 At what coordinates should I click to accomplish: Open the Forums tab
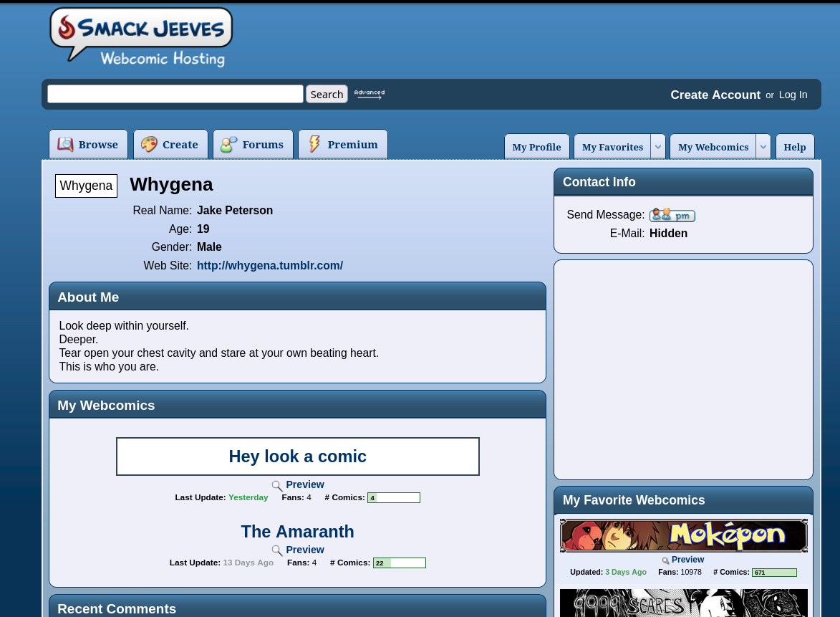pos(253,144)
